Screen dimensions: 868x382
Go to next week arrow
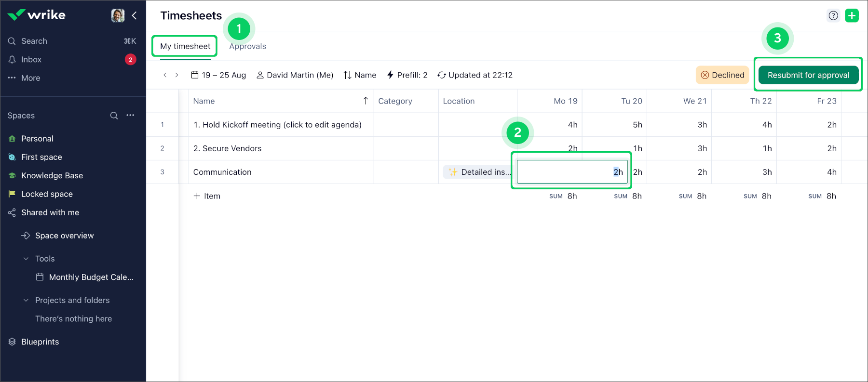[177, 75]
